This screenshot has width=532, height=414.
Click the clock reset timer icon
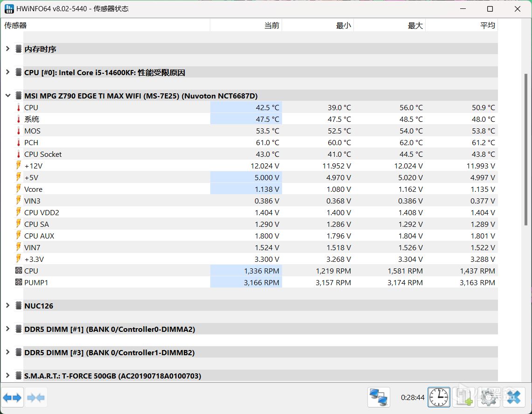pyautogui.click(x=439, y=397)
